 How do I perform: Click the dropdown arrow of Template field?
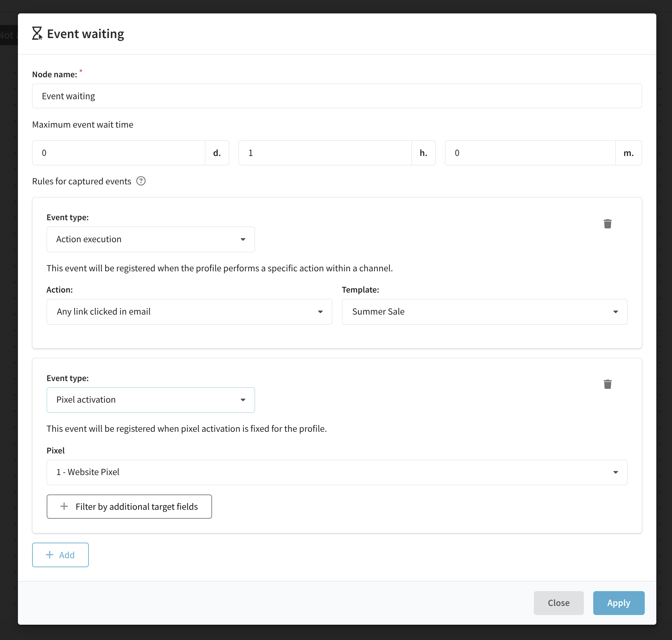point(615,312)
